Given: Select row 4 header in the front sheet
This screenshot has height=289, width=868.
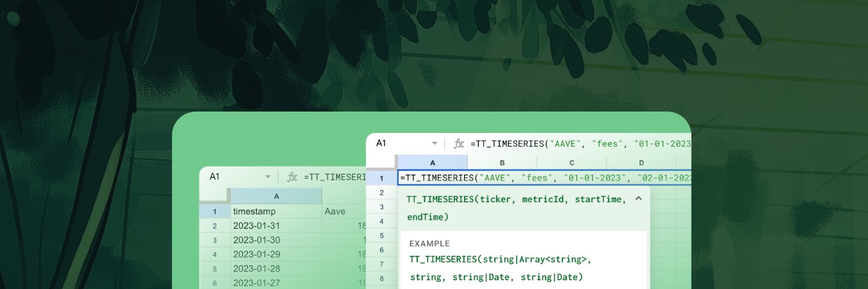Looking at the screenshot, I should (x=381, y=221).
